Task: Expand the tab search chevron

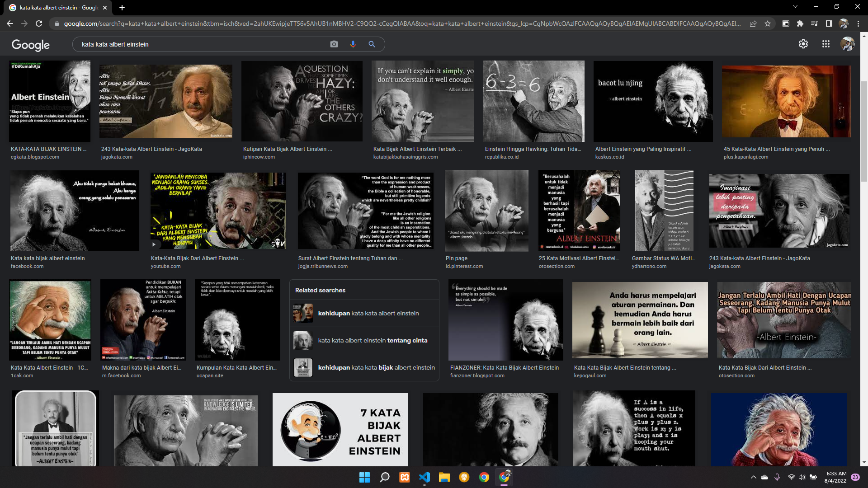Action: [x=795, y=7]
